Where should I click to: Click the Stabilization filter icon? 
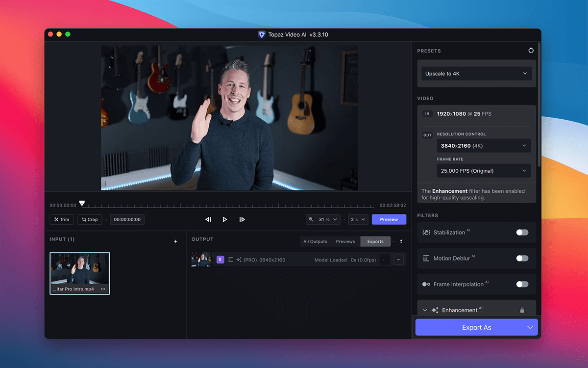point(426,233)
